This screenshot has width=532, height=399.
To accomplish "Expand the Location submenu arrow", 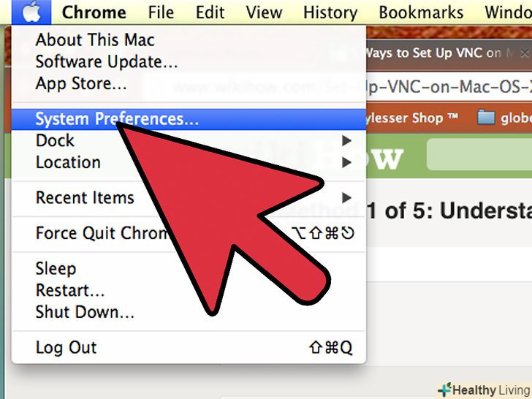I will pyautogui.click(x=346, y=162).
